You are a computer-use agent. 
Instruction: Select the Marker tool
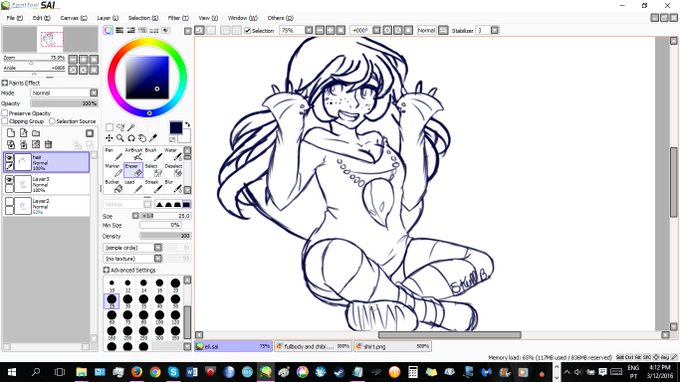pyautogui.click(x=113, y=170)
